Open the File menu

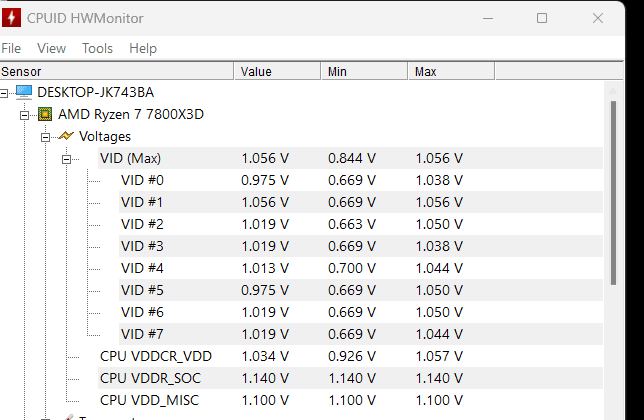(11, 48)
